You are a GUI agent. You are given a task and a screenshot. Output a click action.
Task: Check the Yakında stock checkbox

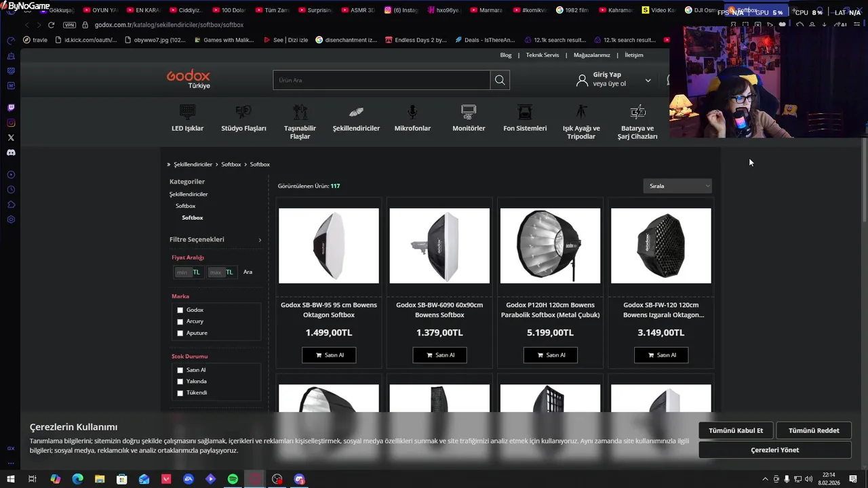180,382
